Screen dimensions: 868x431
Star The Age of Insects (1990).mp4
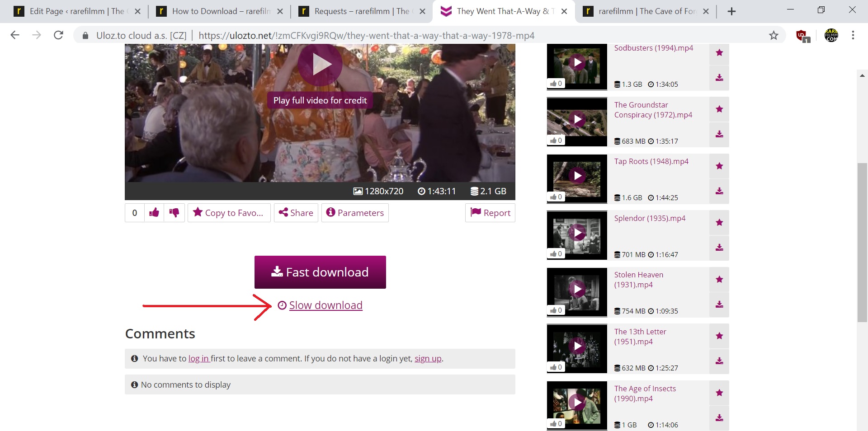(x=719, y=393)
